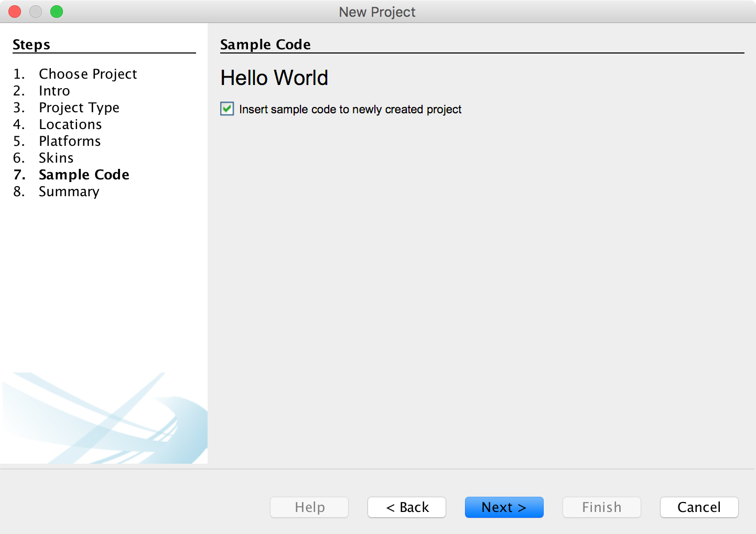The image size is (756, 534).
Task: Cancel the New Project wizard
Action: pyautogui.click(x=699, y=507)
